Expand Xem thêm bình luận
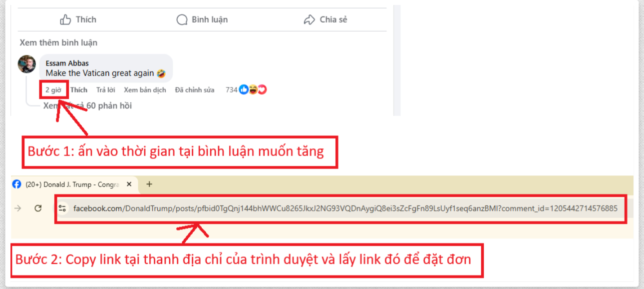The height and width of the screenshot is (289, 644). pos(58,42)
